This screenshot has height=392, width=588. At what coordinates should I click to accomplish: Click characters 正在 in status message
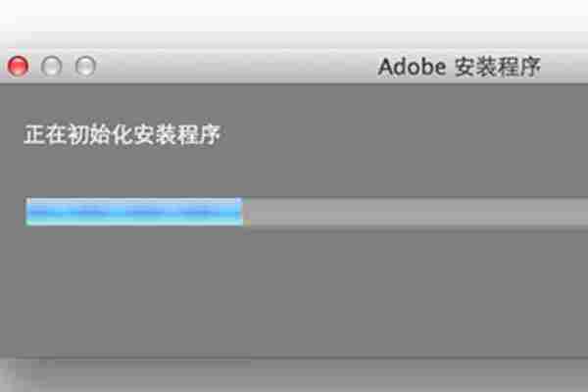click(45, 134)
